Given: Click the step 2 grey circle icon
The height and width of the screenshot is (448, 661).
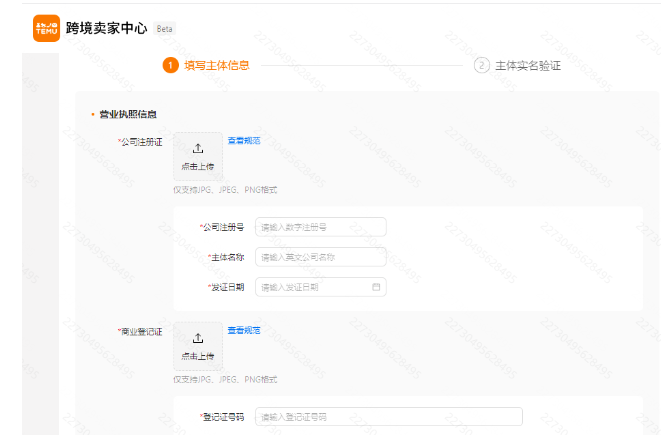Looking at the screenshot, I should click(482, 65).
